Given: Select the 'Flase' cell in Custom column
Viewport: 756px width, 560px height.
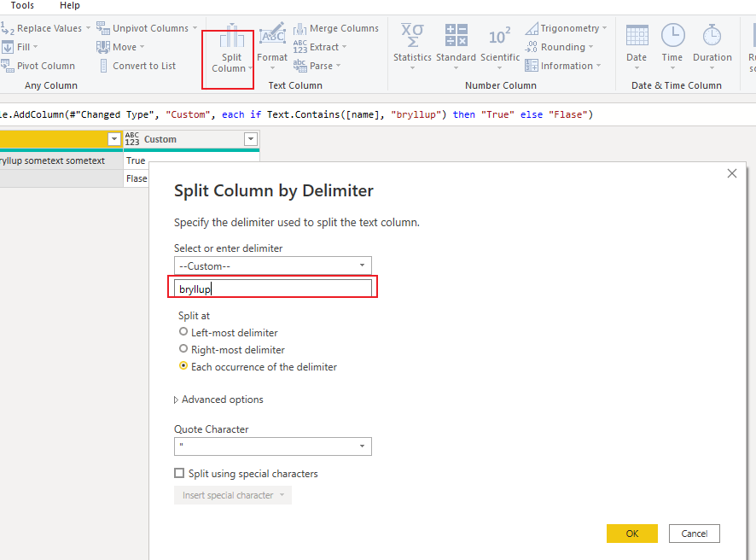Looking at the screenshot, I should (x=137, y=178).
